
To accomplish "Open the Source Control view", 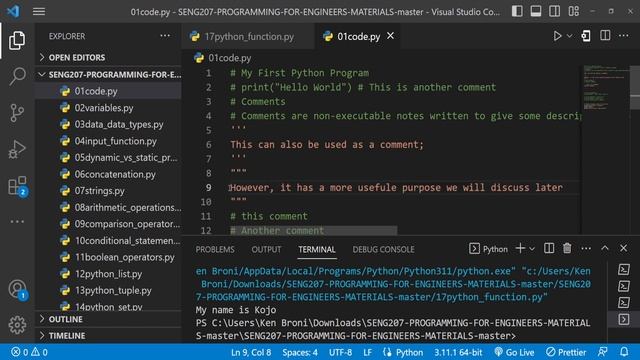I will 17,113.
